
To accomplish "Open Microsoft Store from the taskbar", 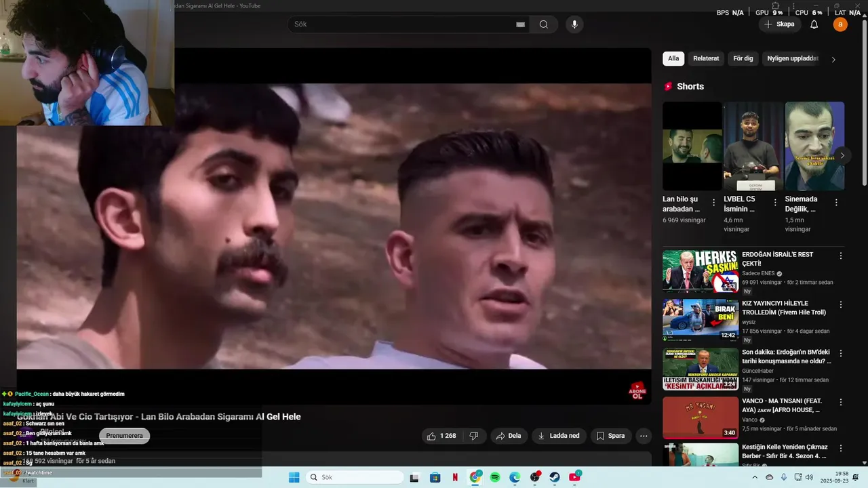I will pyautogui.click(x=435, y=477).
